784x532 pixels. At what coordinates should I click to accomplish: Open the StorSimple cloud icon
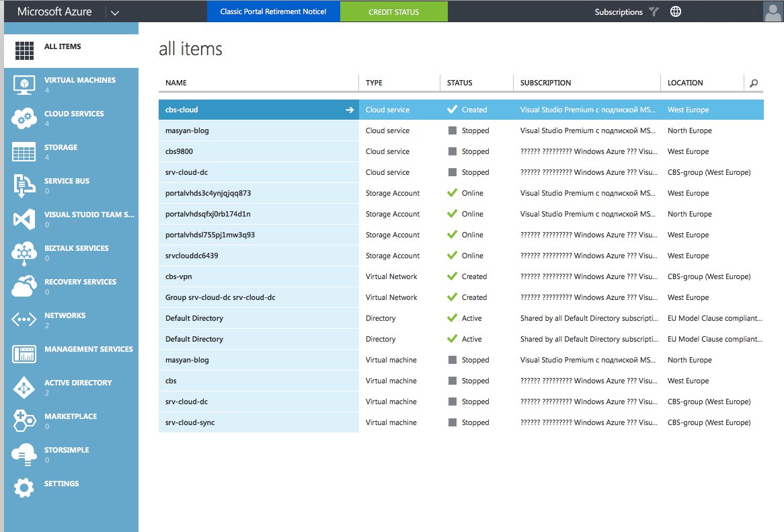(24, 455)
